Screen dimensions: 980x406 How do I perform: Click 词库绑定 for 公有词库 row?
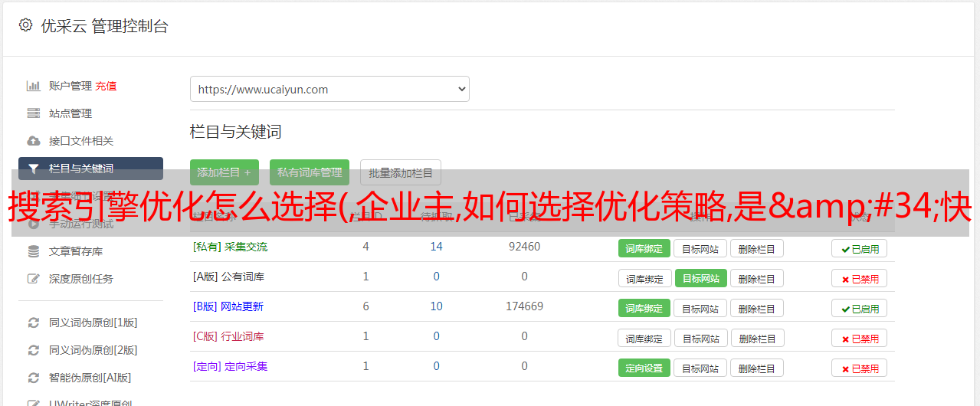point(644,278)
